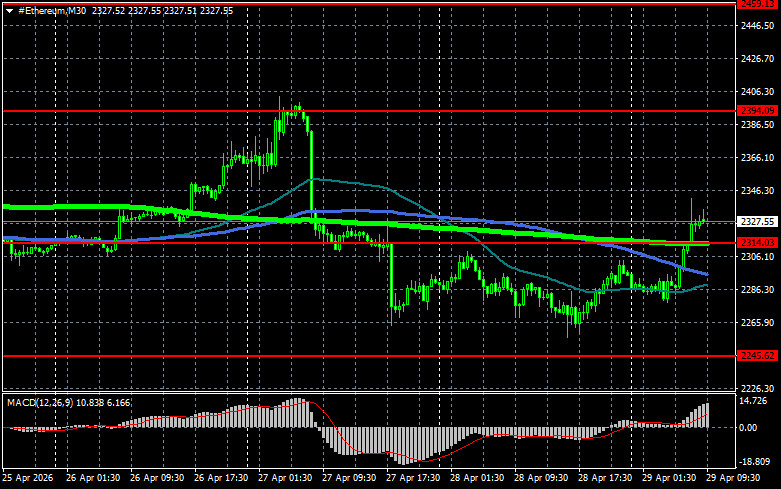Click the 29 Apr 01:30 time label

click(x=669, y=478)
